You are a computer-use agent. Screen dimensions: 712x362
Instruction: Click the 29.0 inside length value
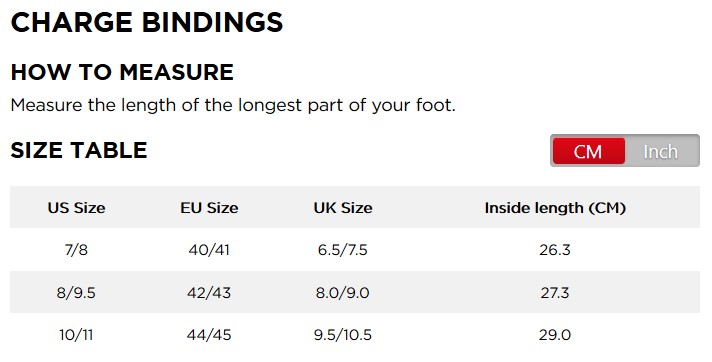555,335
